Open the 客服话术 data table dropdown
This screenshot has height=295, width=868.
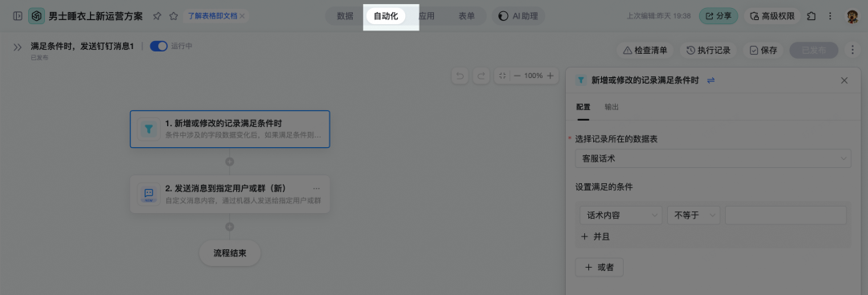coord(713,159)
